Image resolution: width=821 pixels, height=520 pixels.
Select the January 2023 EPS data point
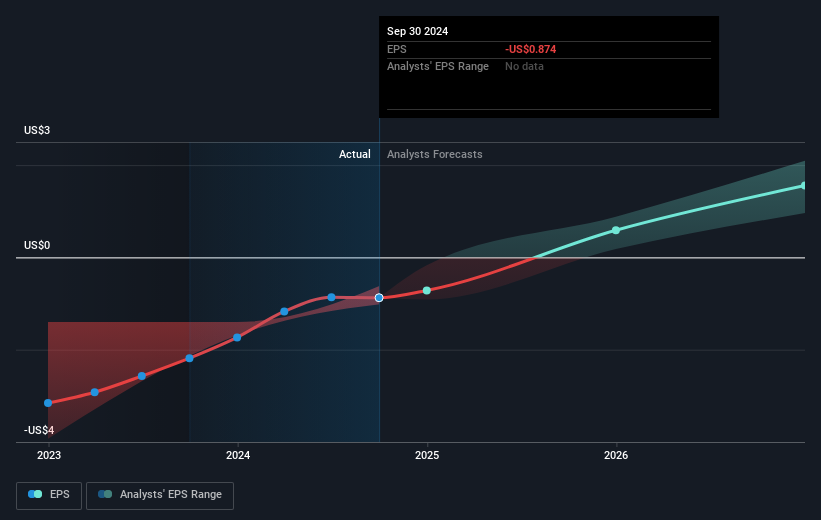click(48, 403)
